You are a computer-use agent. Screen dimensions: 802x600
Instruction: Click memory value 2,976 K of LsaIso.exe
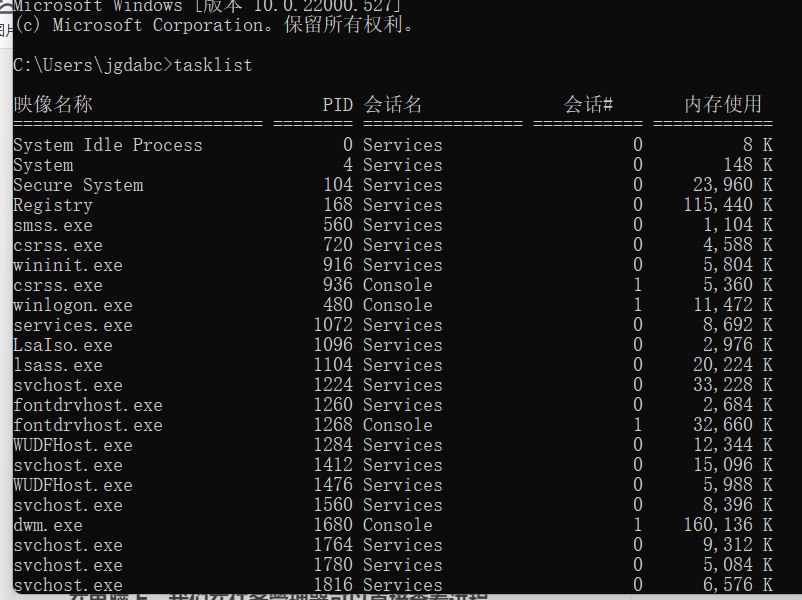[x=738, y=345]
